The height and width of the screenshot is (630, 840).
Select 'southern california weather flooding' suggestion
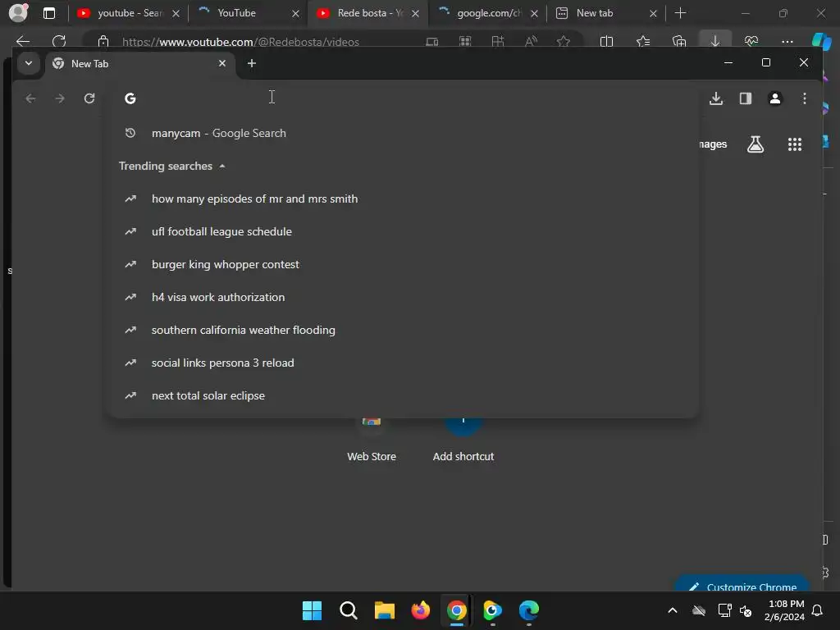(x=402, y=330)
